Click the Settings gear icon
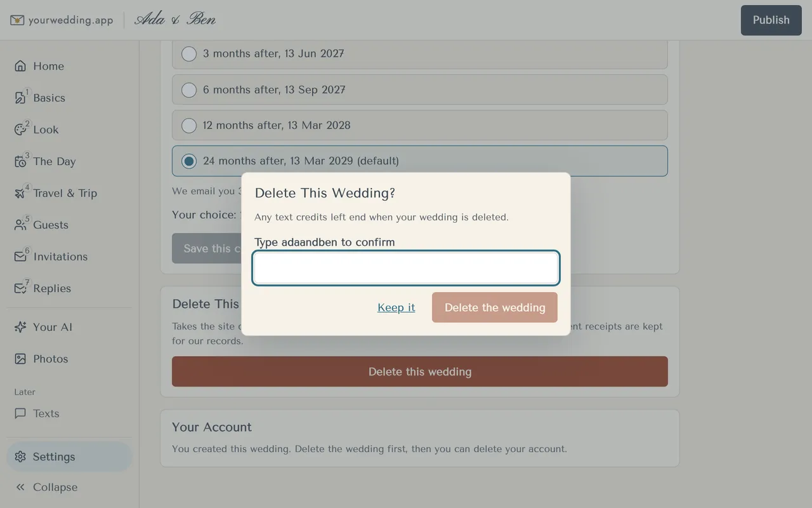 point(20,457)
